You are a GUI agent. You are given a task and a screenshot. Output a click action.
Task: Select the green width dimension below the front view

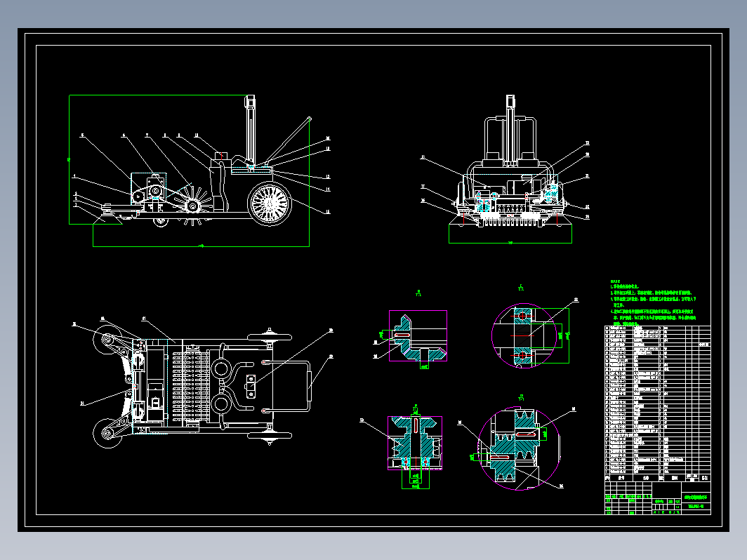pyautogui.click(x=510, y=243)
